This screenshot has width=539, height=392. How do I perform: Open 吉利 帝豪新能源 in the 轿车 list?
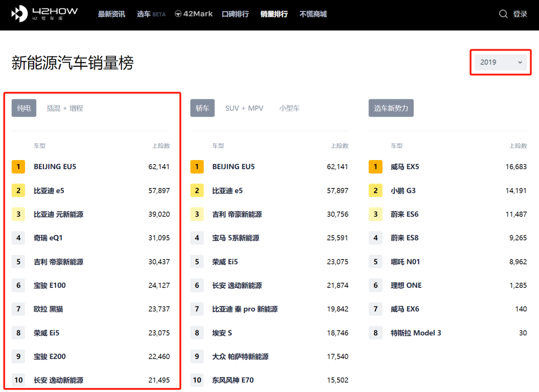point(237,214)
